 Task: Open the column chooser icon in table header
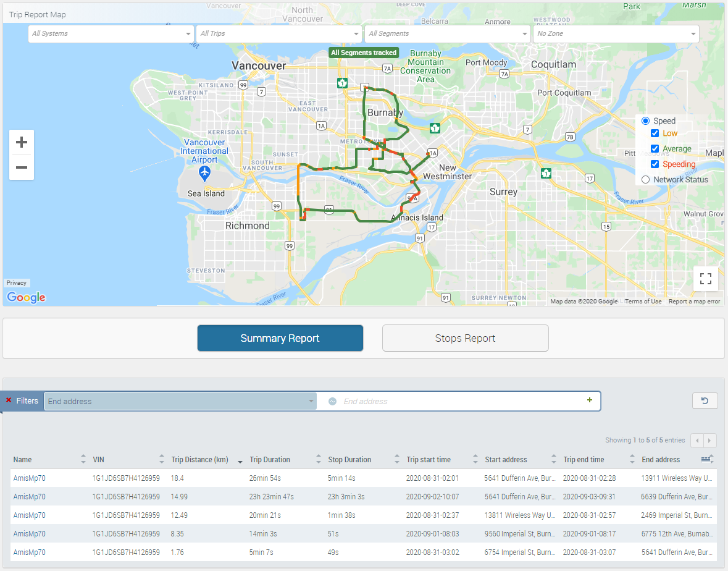click(707, 460)
